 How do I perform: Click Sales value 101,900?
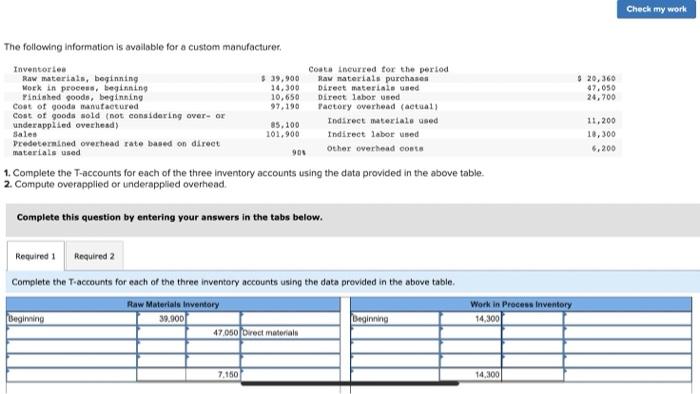pos(283,134)
